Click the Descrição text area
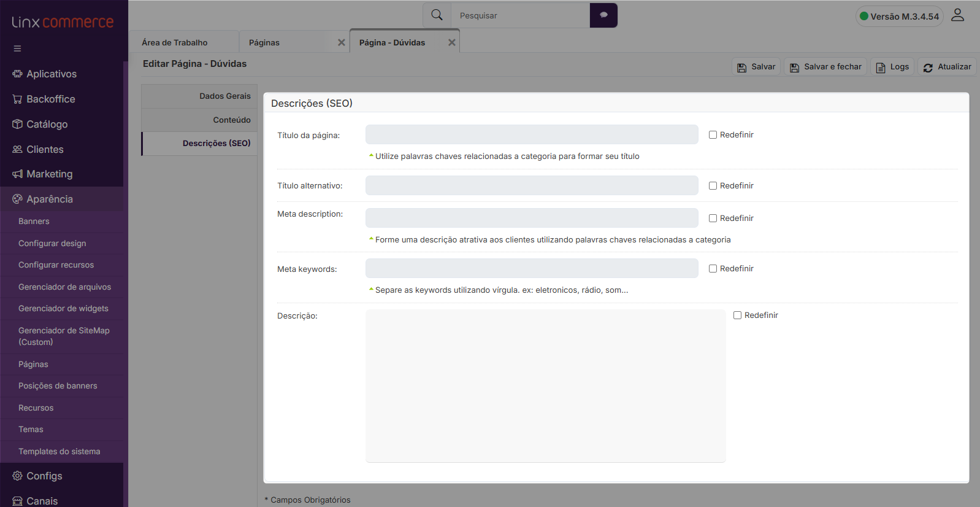980x507 pixels. (546, 385)
